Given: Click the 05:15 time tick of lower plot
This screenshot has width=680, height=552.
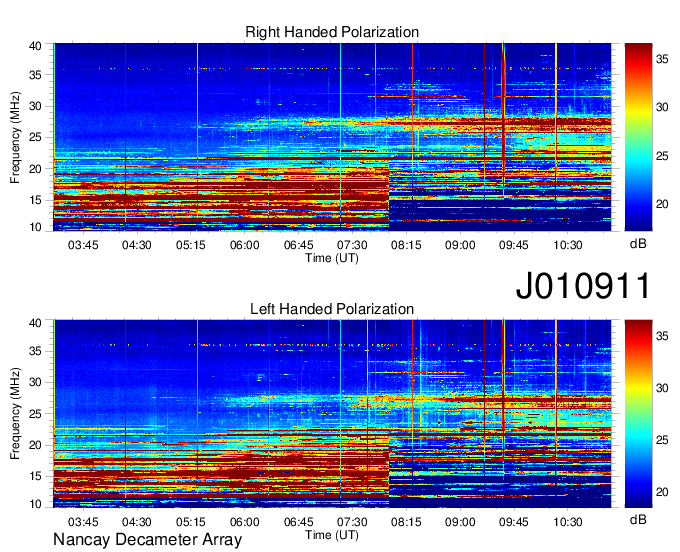Looking at the screenshot, I should 190,522.
